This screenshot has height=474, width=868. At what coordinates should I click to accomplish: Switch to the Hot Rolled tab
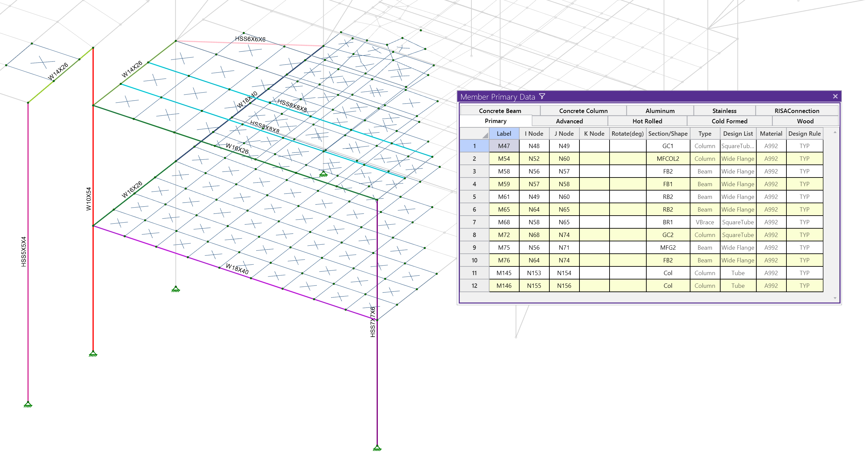click(x=647, y=121)
